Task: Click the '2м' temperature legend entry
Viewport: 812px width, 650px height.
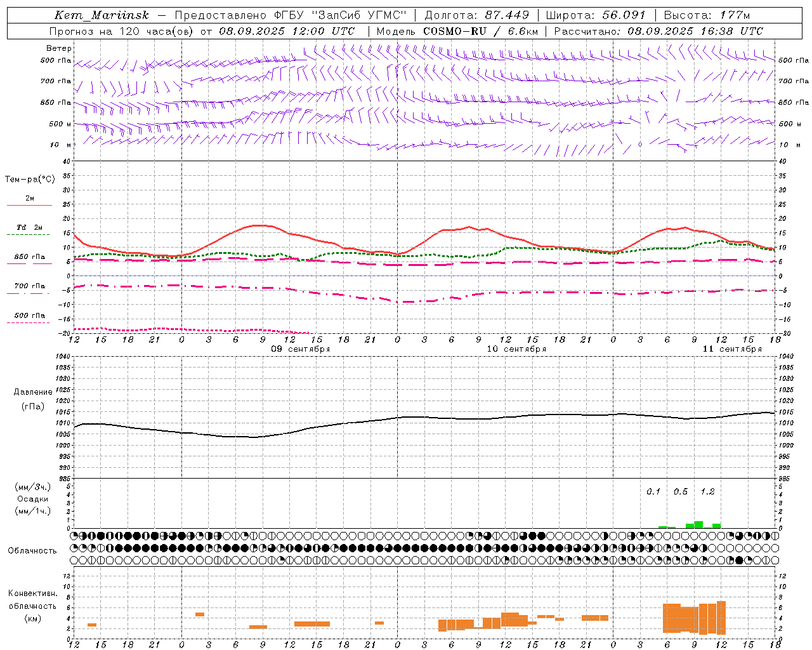Action: 30,199
